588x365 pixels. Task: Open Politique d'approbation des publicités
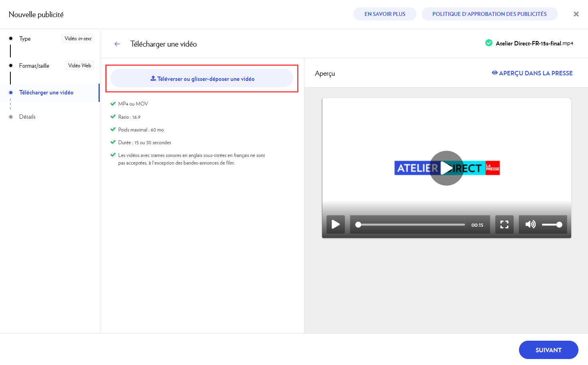pos(489,14)
